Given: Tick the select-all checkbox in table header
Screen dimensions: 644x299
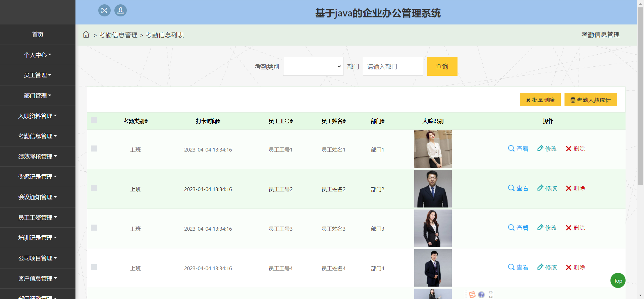Looking at the screenshot, I should click(x=94, y=120).
